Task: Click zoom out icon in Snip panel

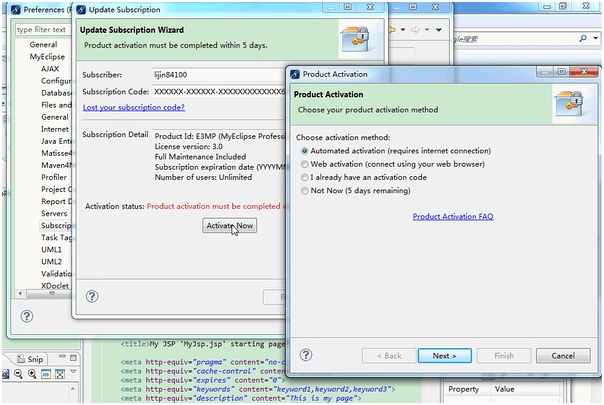Action: click(x=18, y=373)
